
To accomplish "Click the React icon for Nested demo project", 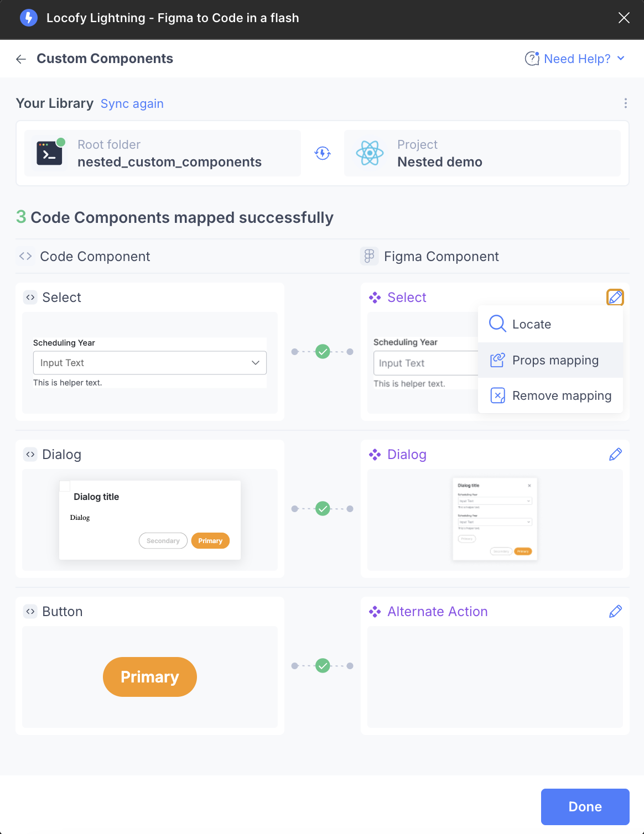I will (370, 153).
